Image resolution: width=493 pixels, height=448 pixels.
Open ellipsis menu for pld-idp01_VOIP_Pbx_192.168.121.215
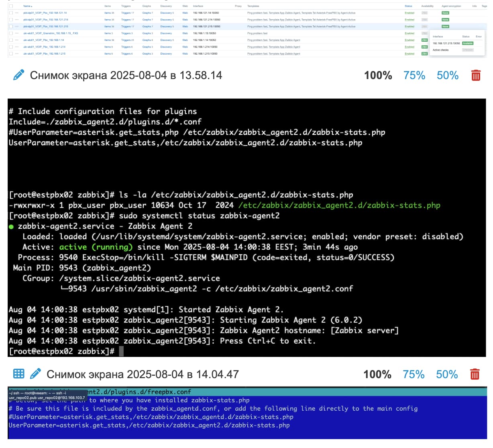pyautogui.click(x=16, y=26)
